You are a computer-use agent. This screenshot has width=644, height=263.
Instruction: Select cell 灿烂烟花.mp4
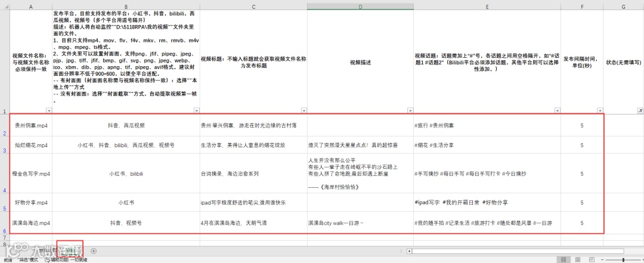tap(31, 145)
